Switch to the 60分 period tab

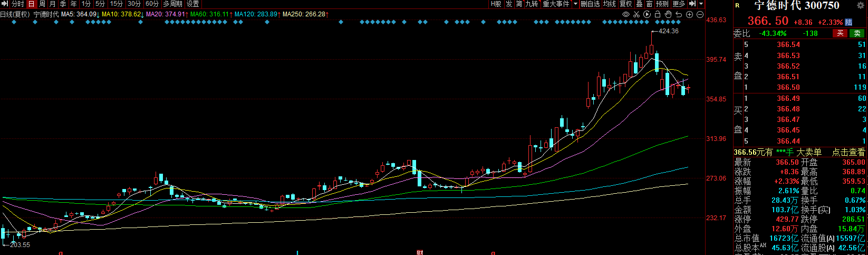152,4
